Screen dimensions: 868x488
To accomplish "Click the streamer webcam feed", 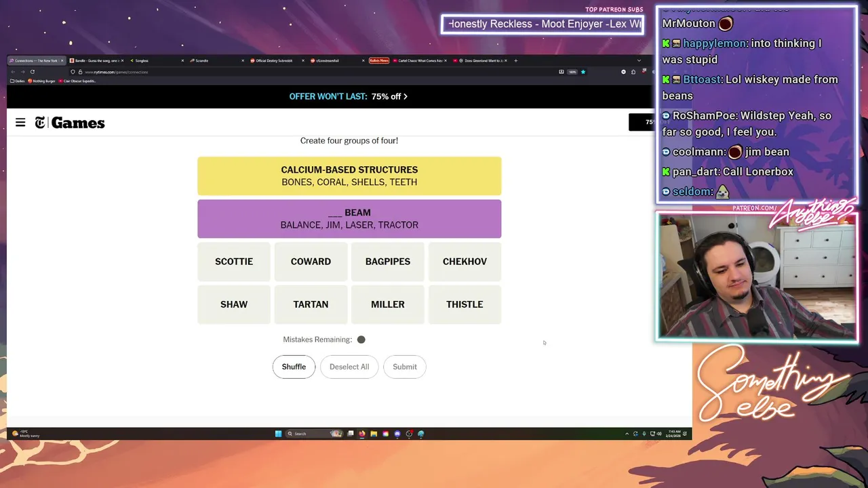I will 757,277.
